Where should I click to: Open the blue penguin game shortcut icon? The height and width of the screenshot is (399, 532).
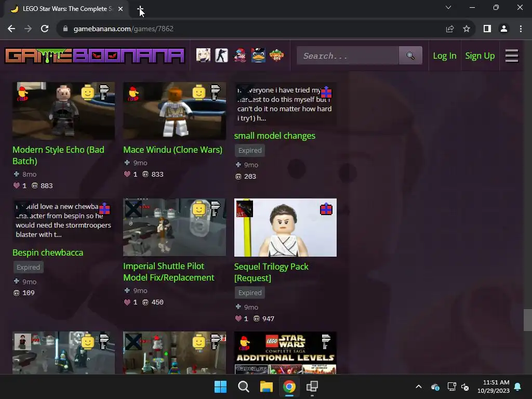(x=258, y=55)
